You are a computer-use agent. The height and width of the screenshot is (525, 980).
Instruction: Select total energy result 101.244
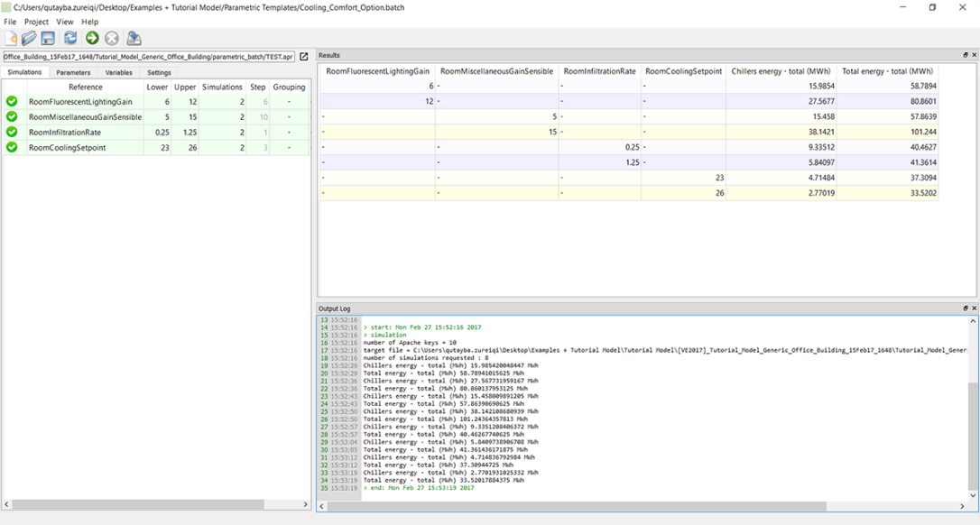coord(887,132)
